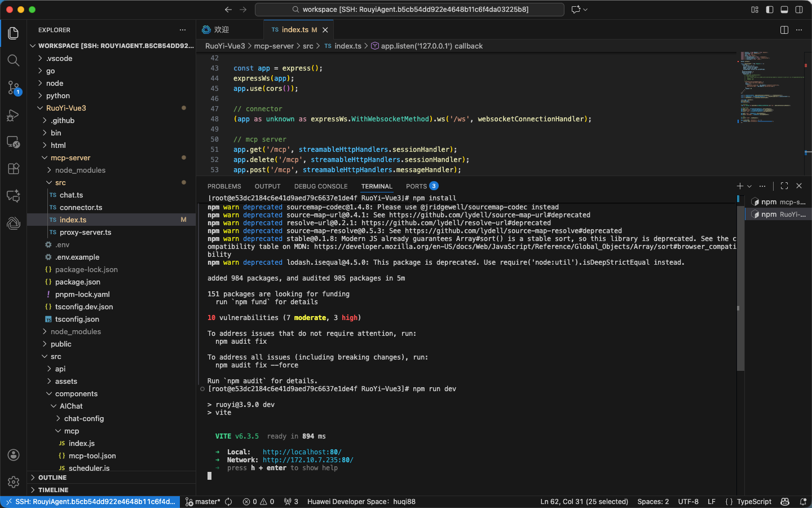The height and width of the screenshot is (508, 812).
Task: Toggle the secondary side bar
Action: [x=799, y=10]
